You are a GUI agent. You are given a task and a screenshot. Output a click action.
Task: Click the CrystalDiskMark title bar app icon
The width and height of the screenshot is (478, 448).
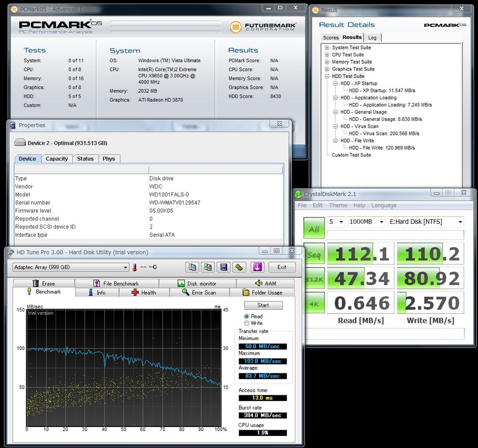[298, 194]
